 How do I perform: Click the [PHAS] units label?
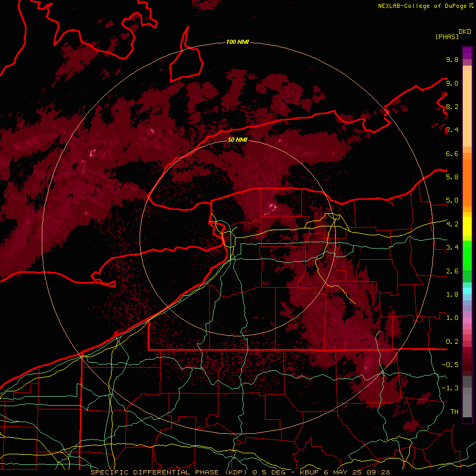click(447, 36)
